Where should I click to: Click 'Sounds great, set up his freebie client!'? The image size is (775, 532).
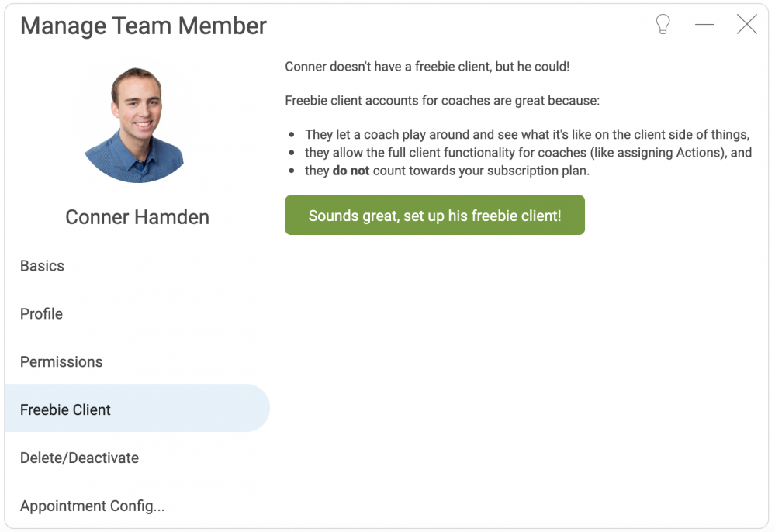click(434, 215)
